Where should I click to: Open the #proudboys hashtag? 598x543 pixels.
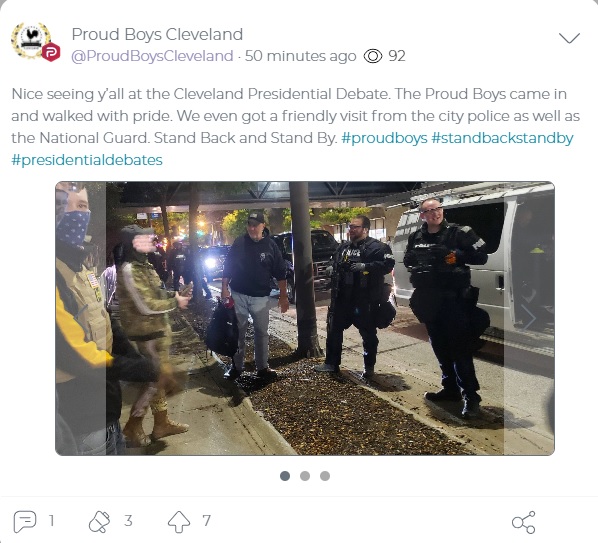coord(384,138)
